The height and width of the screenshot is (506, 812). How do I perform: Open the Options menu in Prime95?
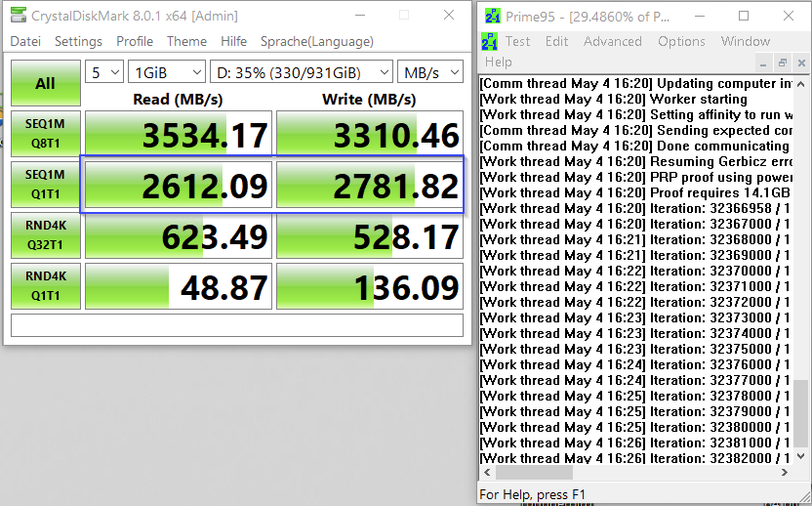[x=681, y=41]
